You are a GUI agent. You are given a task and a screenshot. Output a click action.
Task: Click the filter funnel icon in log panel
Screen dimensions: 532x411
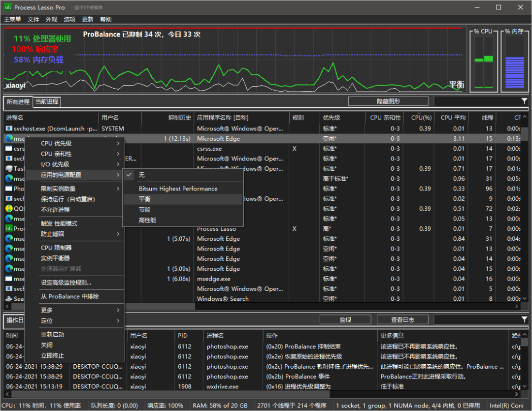tap(524, 320)
